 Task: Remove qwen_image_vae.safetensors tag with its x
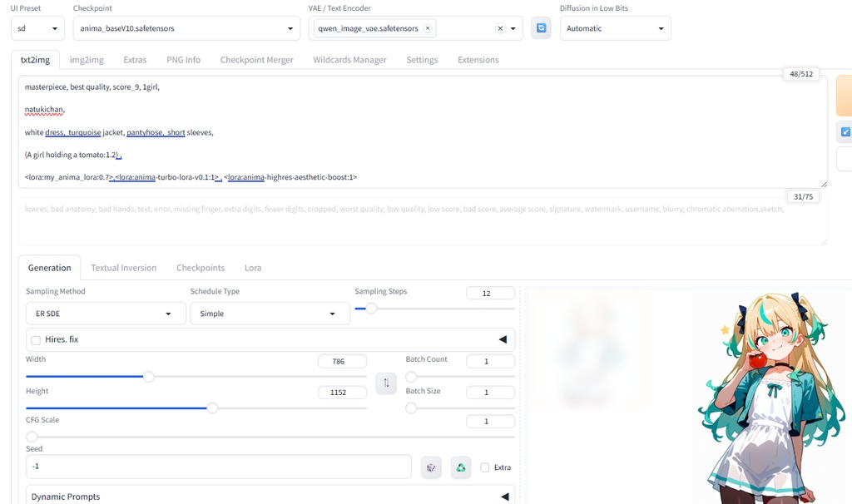[x=428, y=28]
